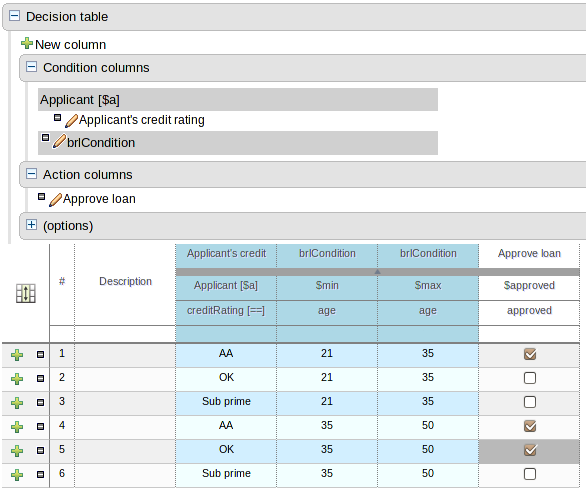Click the New column link

[70, 44]
